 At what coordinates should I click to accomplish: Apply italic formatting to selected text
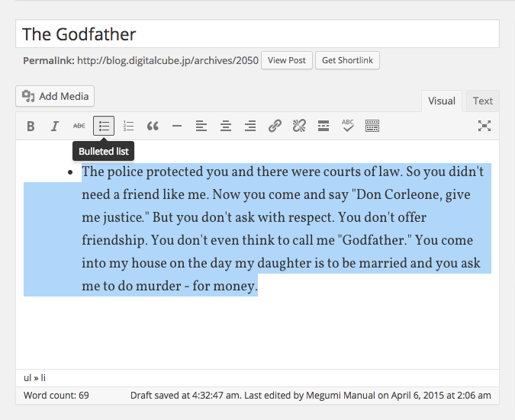click(55, 127)
